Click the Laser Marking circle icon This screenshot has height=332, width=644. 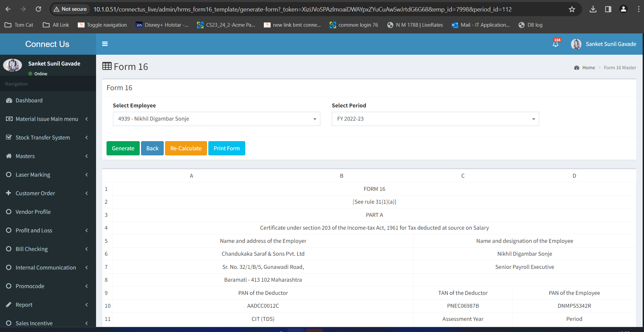pos(9,175)
